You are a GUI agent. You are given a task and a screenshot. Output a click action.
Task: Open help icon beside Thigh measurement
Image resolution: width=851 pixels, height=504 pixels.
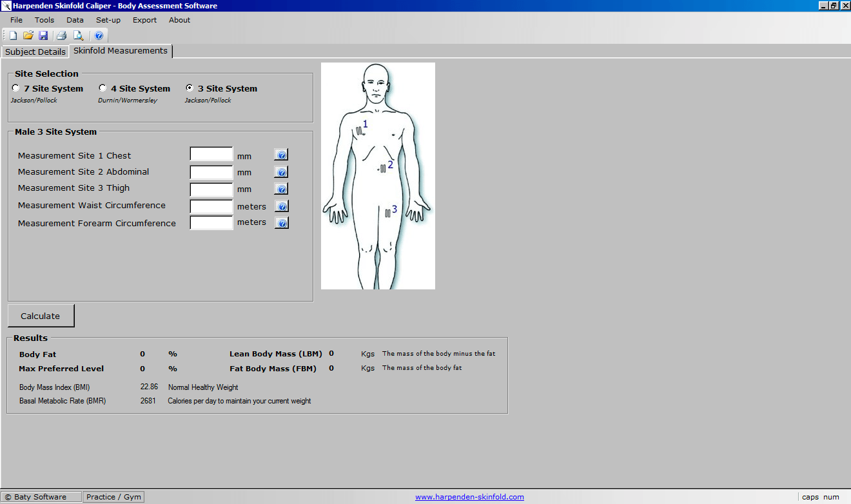pyautogui.click(x=281, y=189)
